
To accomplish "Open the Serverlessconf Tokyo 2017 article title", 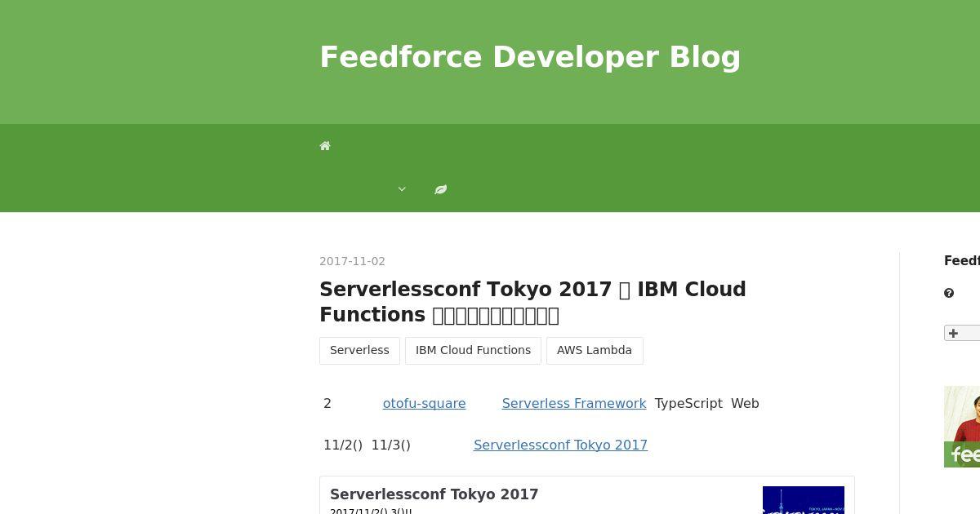I will tap(532, 302).
